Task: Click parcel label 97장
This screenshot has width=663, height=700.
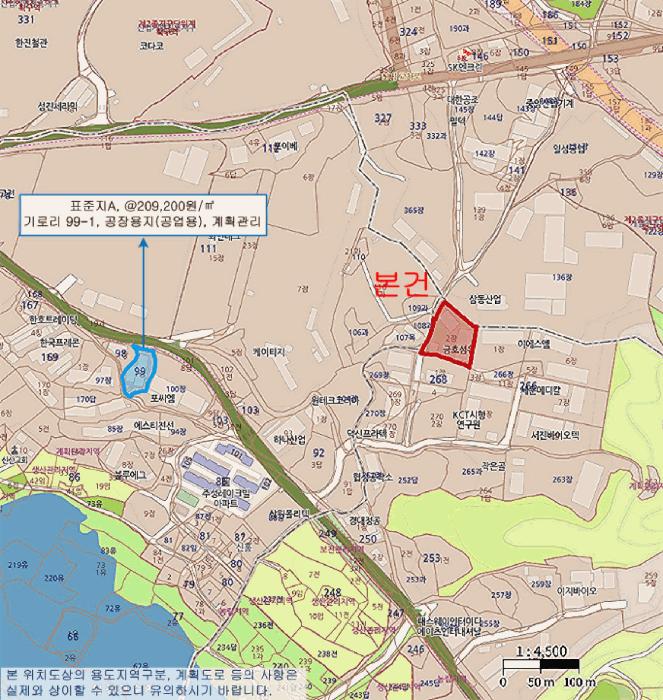Action: (104, 380)
